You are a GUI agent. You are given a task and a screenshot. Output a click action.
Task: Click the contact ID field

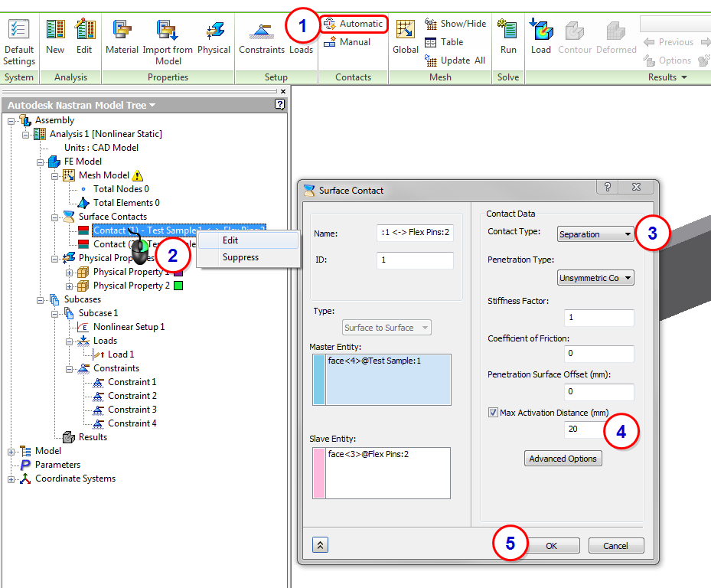pyautogui.click(x=415, y=260)
